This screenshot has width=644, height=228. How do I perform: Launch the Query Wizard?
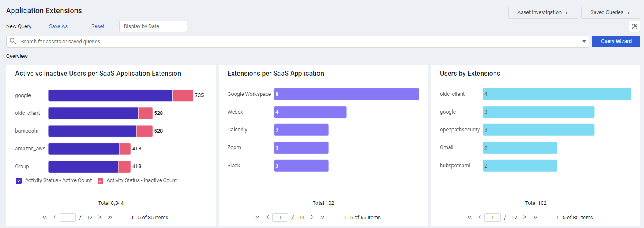coord(616,41)
